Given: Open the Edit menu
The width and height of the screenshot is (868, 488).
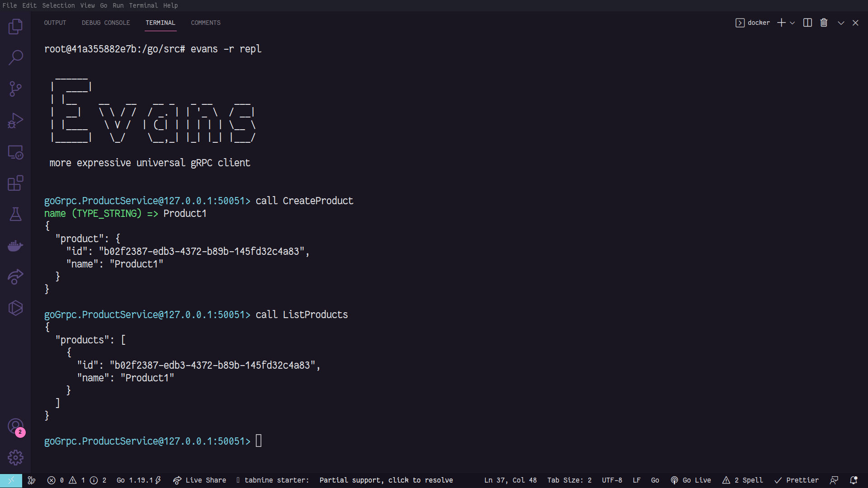Looking at the screenshot, I should (x=29, y=5).
